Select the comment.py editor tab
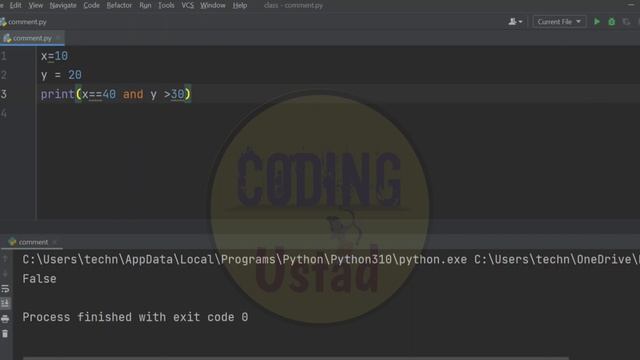Image resolution: width=640 pixels, height=360 pixels. pos(32,38)
